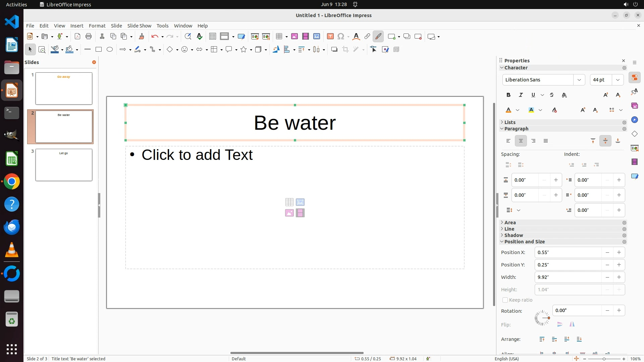Toggle Italic in Character panel

[521, 95]
